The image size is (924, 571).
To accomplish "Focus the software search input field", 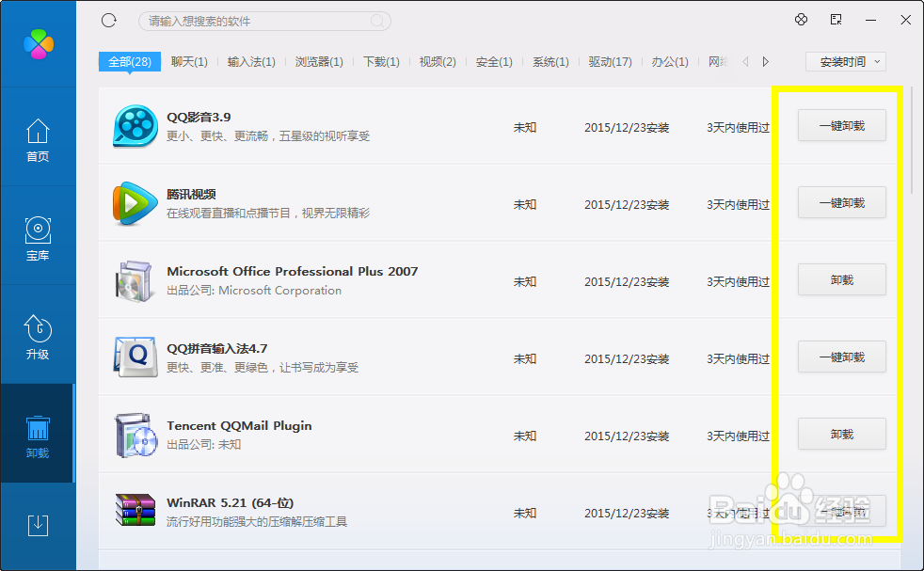I will pos(264,22).
